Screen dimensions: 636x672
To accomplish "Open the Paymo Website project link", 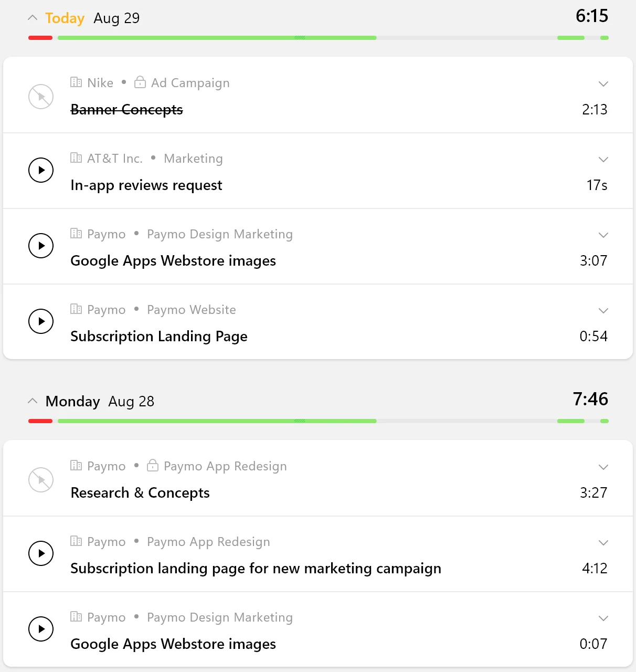I will coord(192,310).
